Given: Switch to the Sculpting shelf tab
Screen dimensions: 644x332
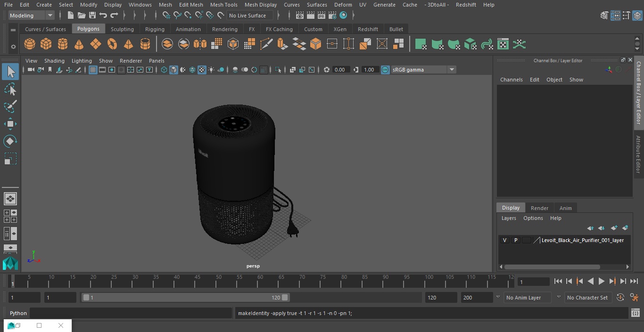Looking at the screenshot, I should (122, 29).
